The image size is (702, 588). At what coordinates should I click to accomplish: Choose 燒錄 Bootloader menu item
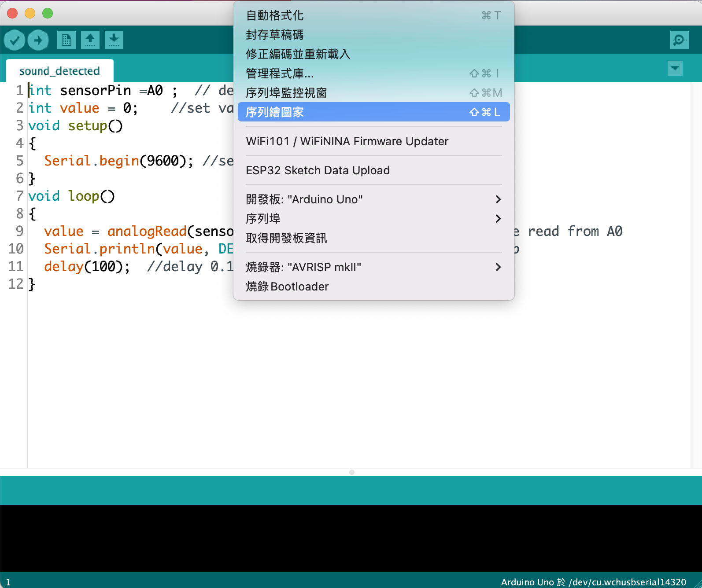point(373,287)
